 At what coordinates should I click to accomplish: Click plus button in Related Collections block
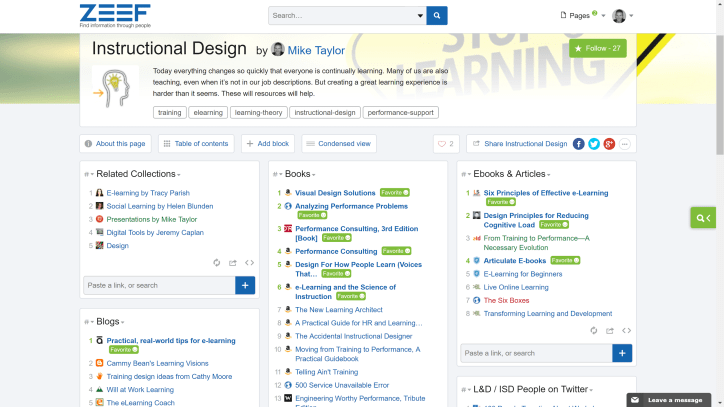click(x=245, y=285)
